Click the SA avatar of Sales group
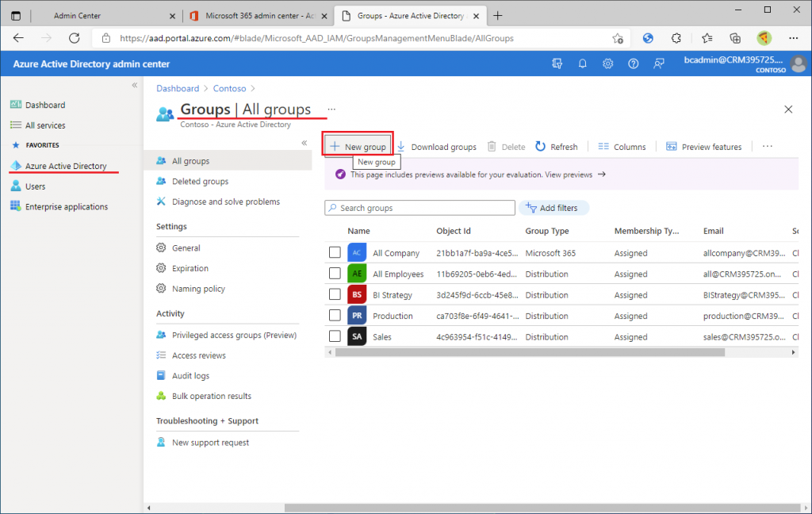The height and width of the screenshot is (514, 812). (x=357, y=337)
